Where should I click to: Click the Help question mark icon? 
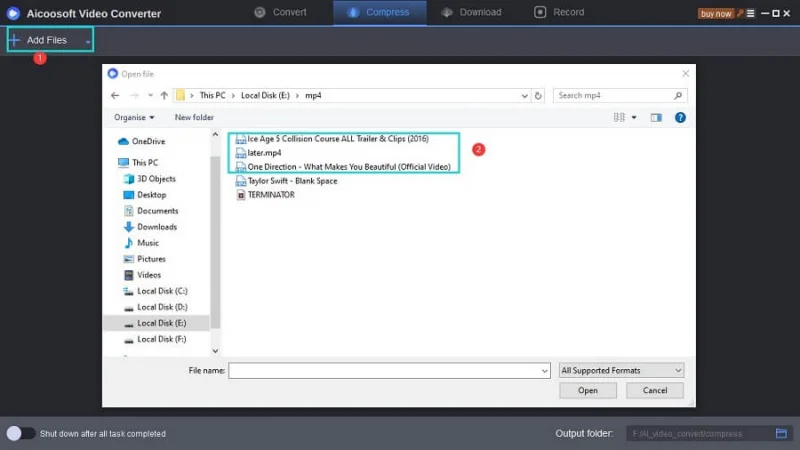[680, 117]
